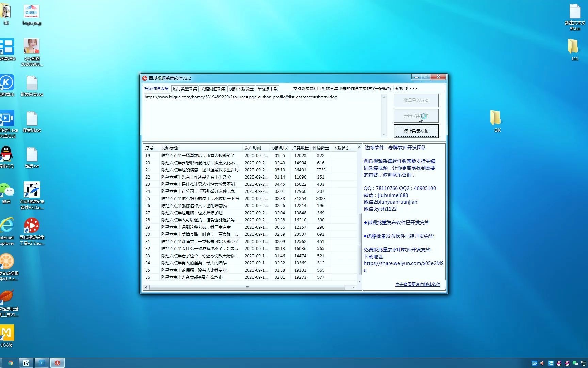This screenshot has width=588, height=368.
Task: Open the 暴风影音5 desktop shortcut
Action: point(7,50)
